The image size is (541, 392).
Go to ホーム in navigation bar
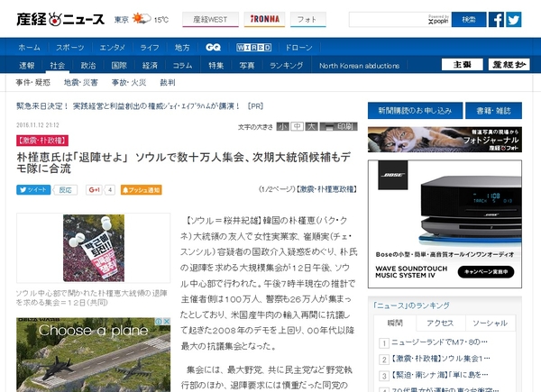30,47
